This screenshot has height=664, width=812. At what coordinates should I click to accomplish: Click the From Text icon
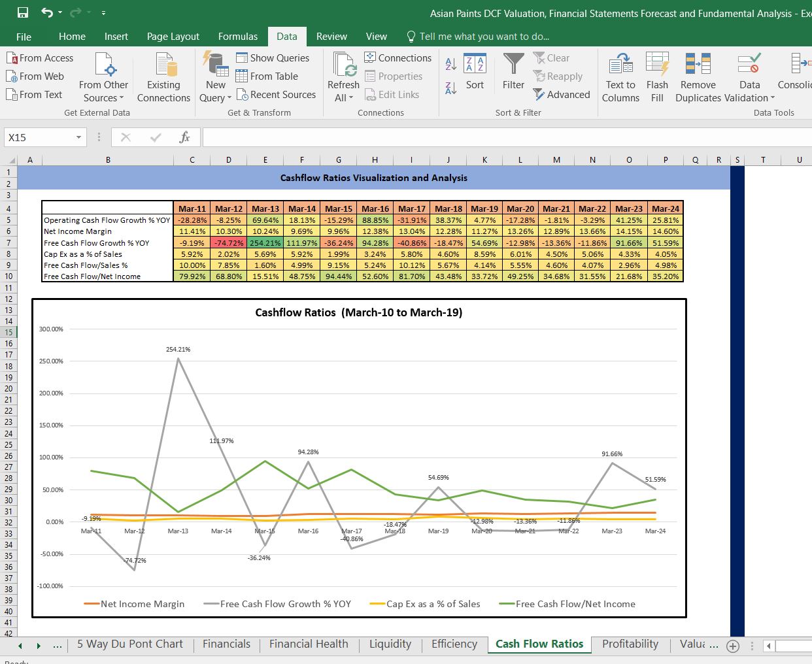(12, 95)
